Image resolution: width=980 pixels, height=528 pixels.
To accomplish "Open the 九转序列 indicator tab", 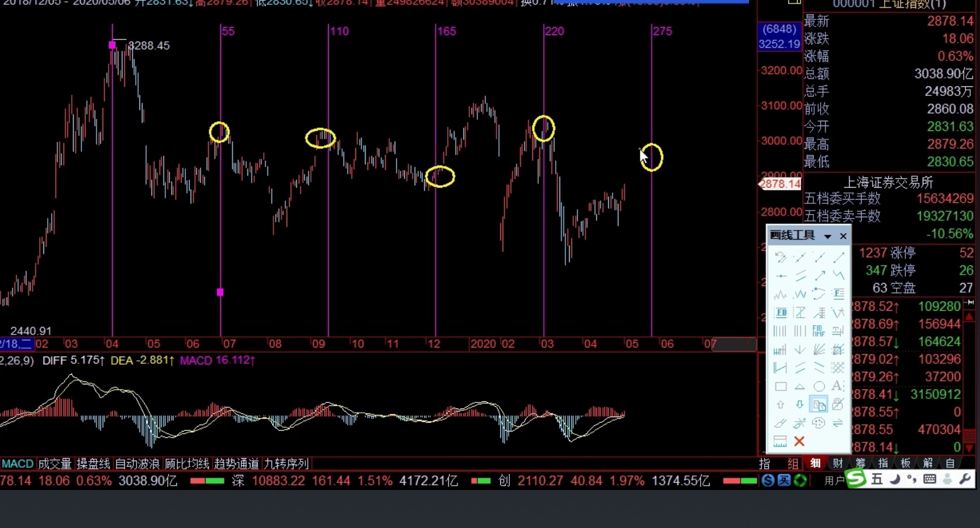I will (287, 463).
